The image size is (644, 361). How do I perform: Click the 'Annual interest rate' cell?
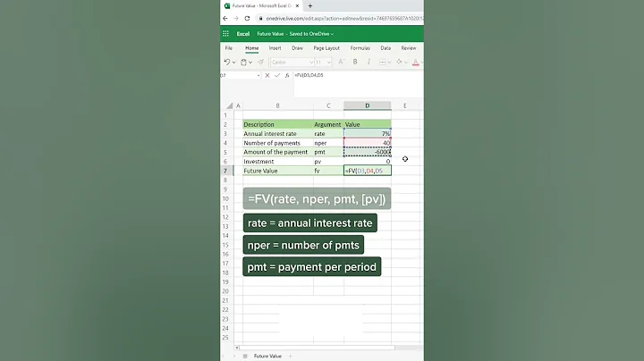pyautogui.click(x=278, y=134)
